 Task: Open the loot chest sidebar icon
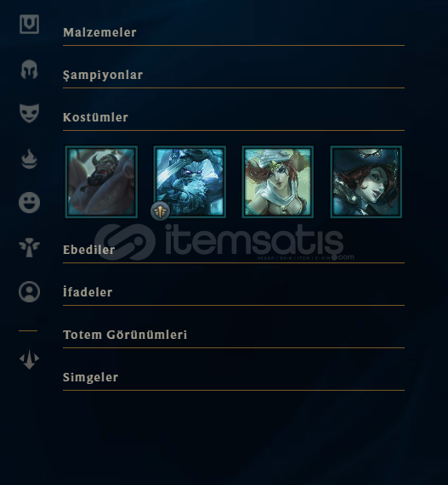point(30,24)
